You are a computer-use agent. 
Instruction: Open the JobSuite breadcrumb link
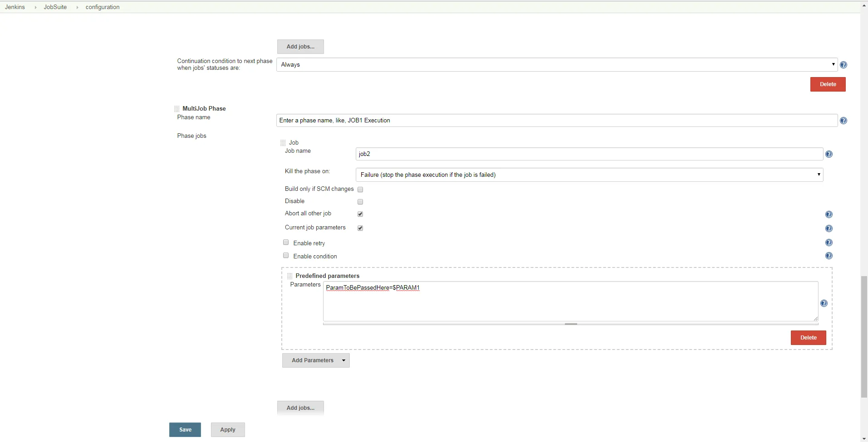55,7
